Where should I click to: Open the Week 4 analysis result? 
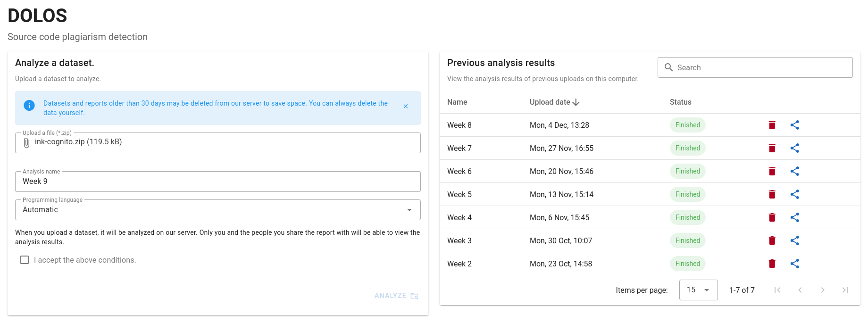[x=459, y=217]
